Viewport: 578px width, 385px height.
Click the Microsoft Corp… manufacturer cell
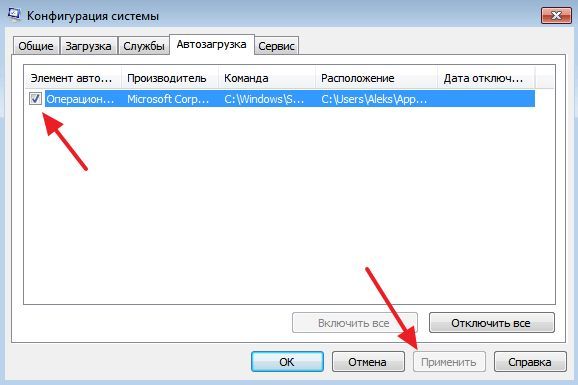[x=168, y=99]
